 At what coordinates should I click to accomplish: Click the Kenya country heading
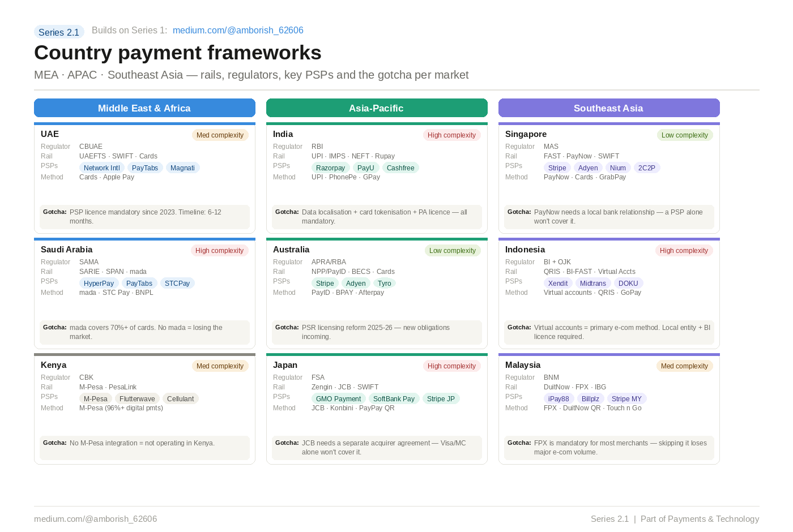point(54,365)
